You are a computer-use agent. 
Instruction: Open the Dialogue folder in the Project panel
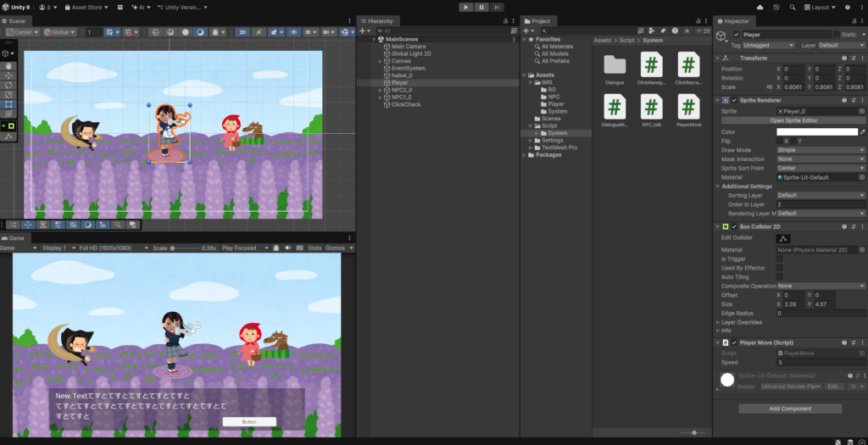(x=615, y=64)
